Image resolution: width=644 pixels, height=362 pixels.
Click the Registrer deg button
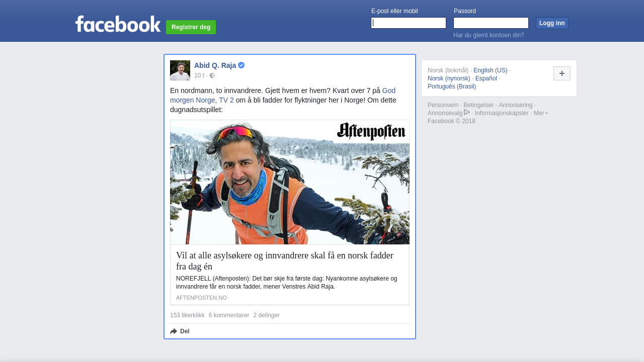coord(191,27)
